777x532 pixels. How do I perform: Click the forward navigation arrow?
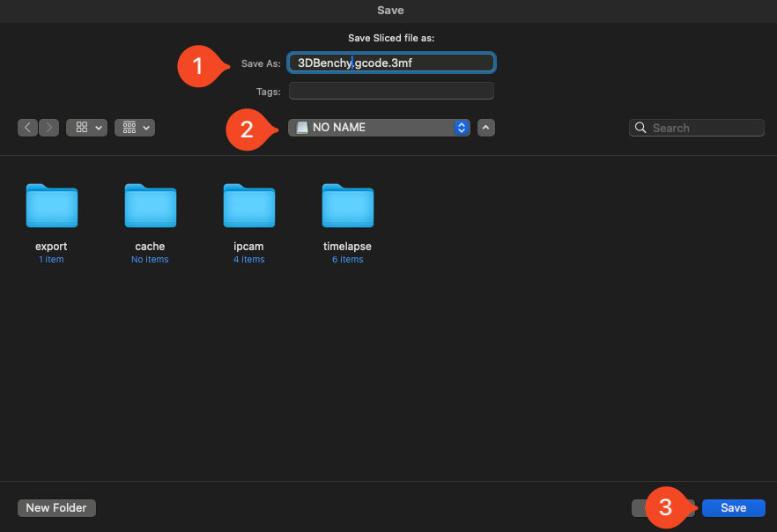[48, 128]
